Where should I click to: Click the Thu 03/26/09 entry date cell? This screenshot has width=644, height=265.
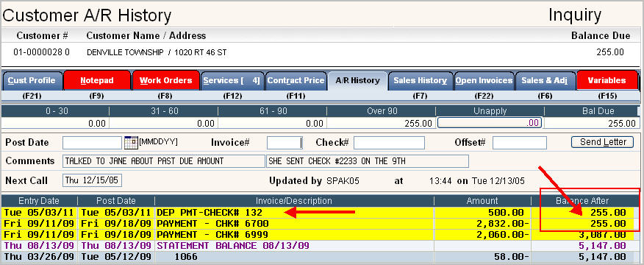click(x=39, y=257)
